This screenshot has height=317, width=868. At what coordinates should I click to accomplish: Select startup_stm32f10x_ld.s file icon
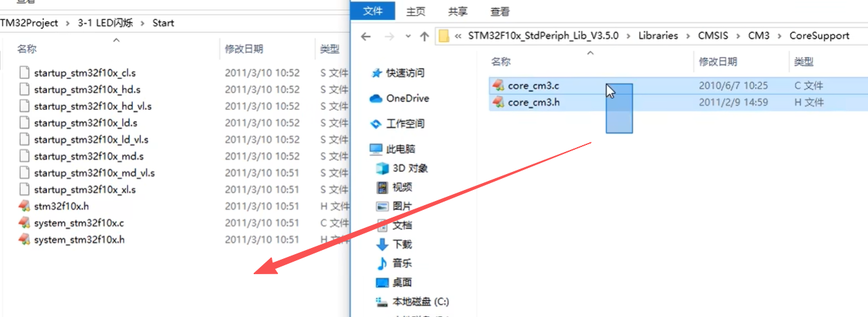point(24,123)
